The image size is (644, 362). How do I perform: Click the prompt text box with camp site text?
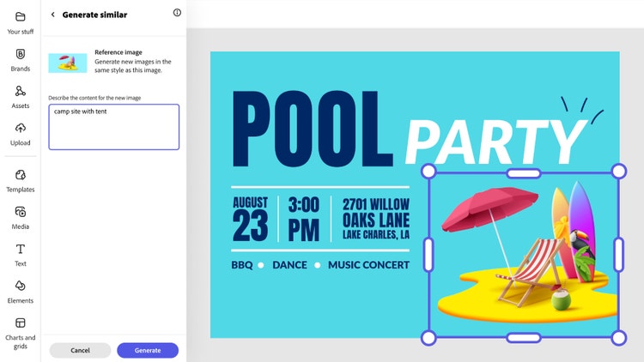[x=113, y=127]
